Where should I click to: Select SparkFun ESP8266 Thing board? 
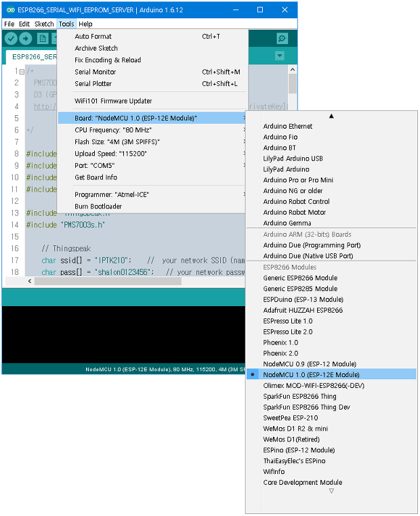pyautogui.click(x=331, y=396)
